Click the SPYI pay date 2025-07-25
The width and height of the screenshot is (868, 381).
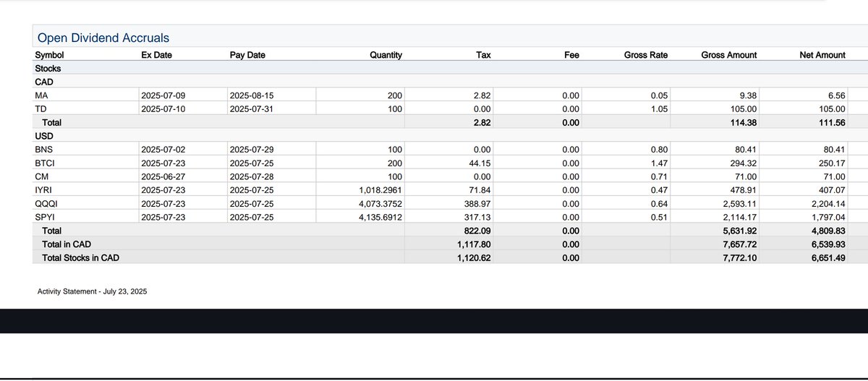coord(253,217)
